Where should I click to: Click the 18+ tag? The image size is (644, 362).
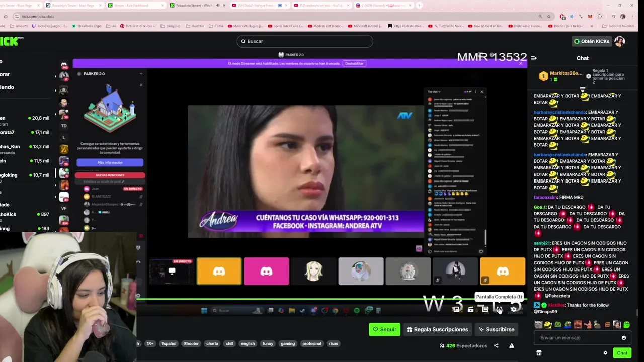(x=150, y=344)
